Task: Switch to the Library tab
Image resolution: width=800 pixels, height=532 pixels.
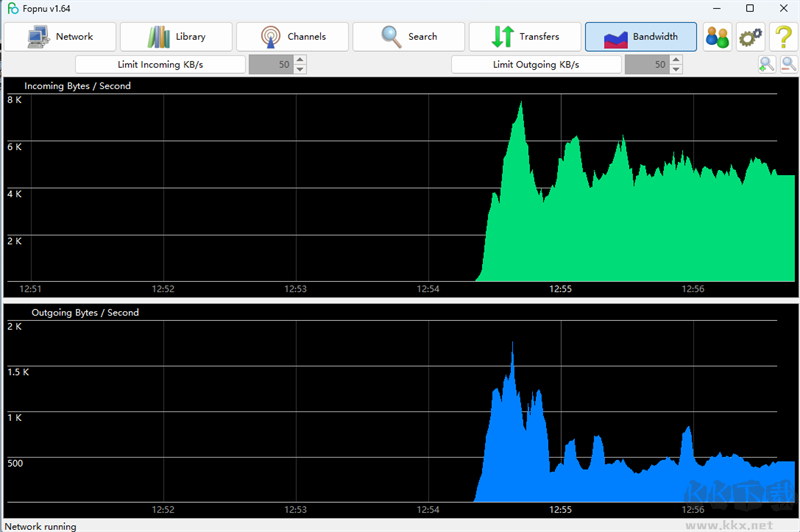Action: [176, 37]
